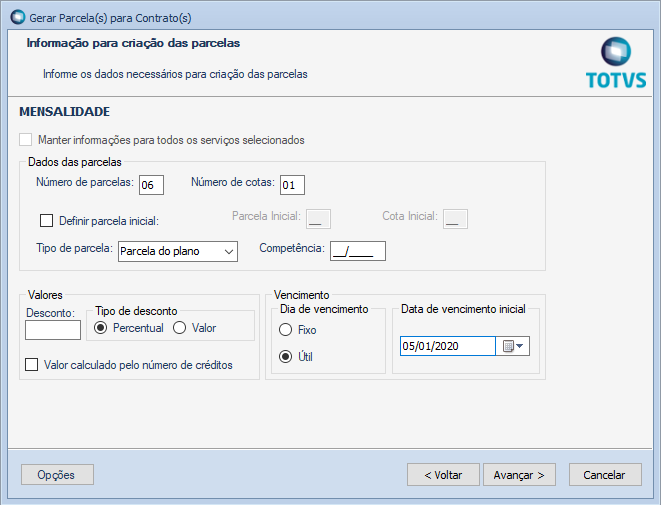This screenshot has width=661, height=505.
Task: Select the Percentual discount type
Action: [x=100, y=328]
